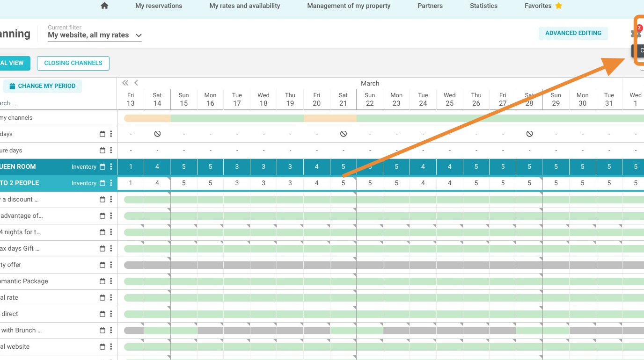Expand three-dot options for 'ax days Gift' row

[x=111, y=249]
